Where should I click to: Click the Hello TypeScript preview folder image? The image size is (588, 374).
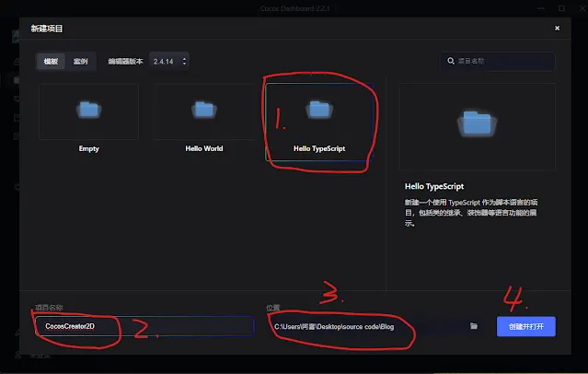click(x=477, y=126)
